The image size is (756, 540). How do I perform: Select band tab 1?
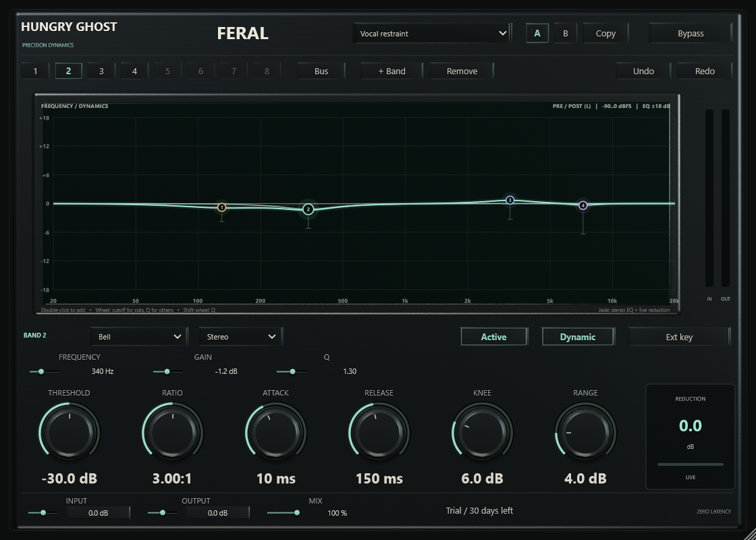point(35,71)
